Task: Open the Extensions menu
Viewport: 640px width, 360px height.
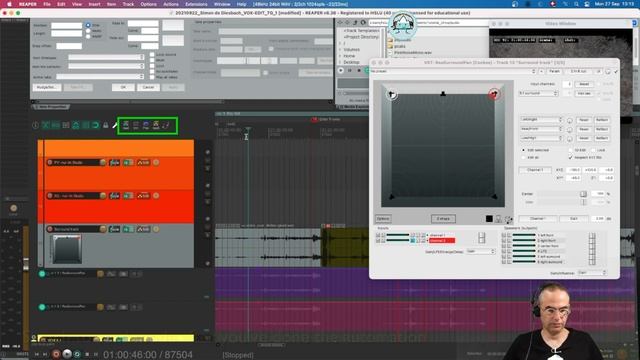Action: point(196,4)
